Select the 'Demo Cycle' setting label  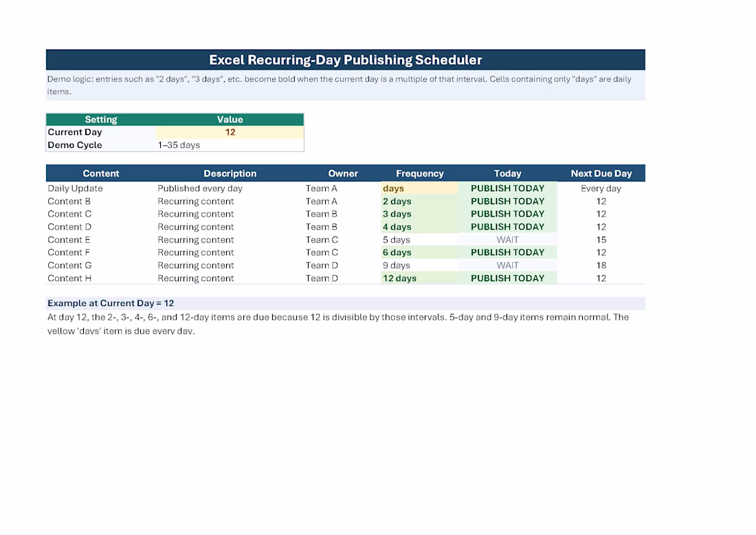[75, 145]
